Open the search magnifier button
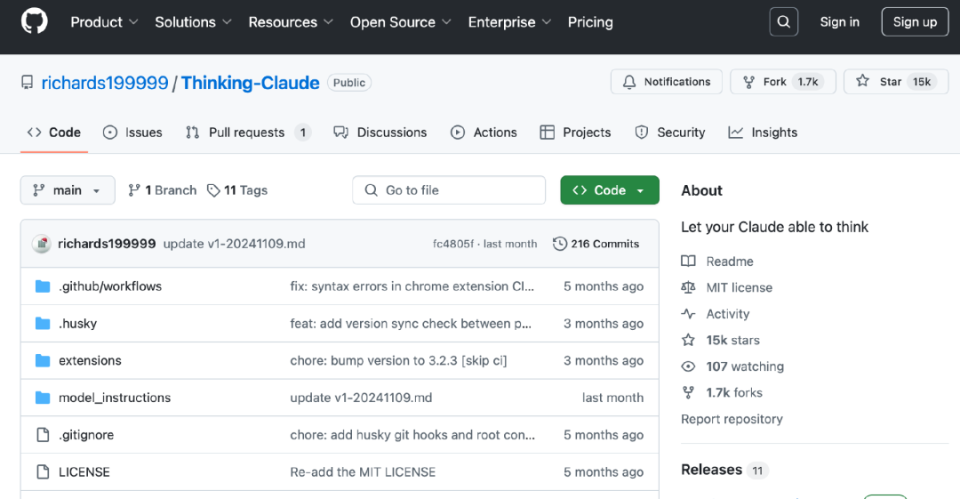 (x=784, y=22)
